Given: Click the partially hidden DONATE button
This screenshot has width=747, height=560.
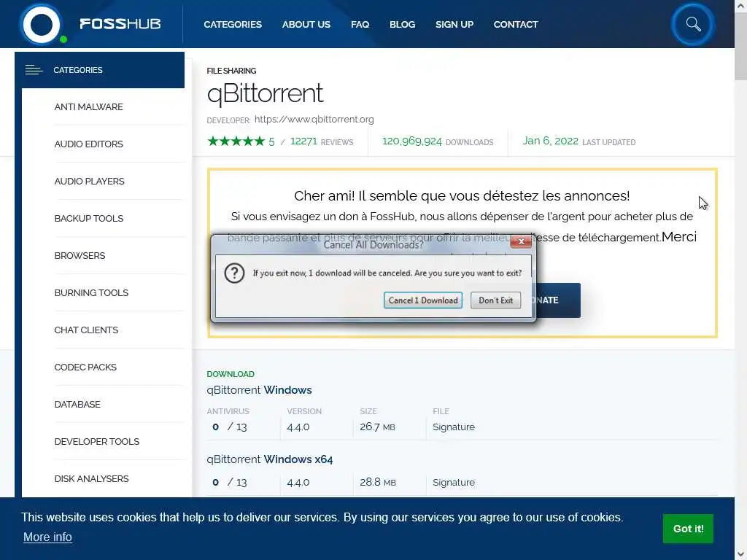Looking at the screenshot, I should tap(558, 300).
